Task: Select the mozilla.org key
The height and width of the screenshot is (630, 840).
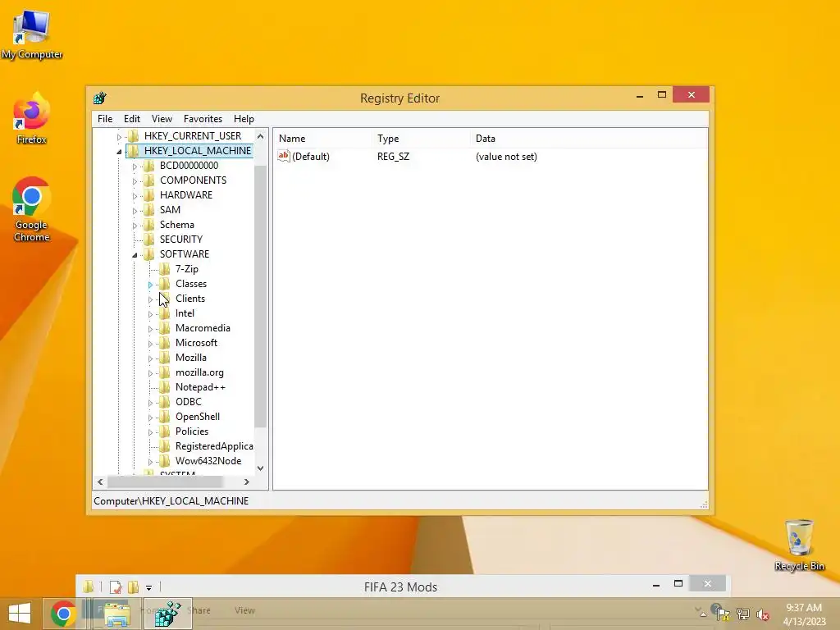Action: click(199, 372)
